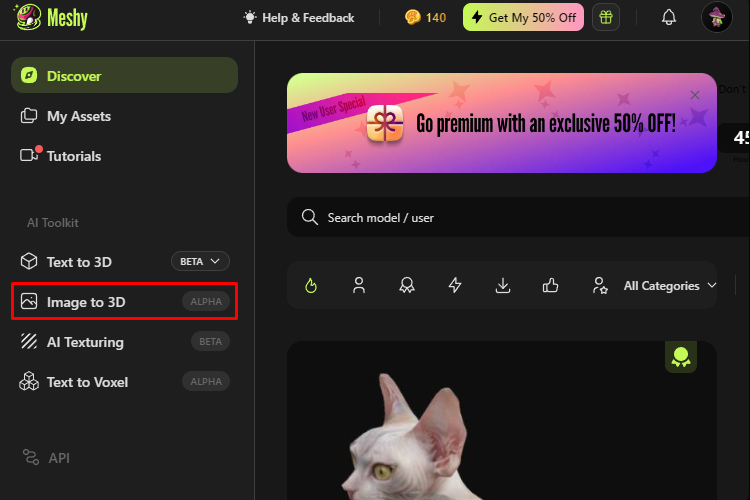Open Help & Feedback
This screenshot has height=500, width=750.
coord(299,18)
